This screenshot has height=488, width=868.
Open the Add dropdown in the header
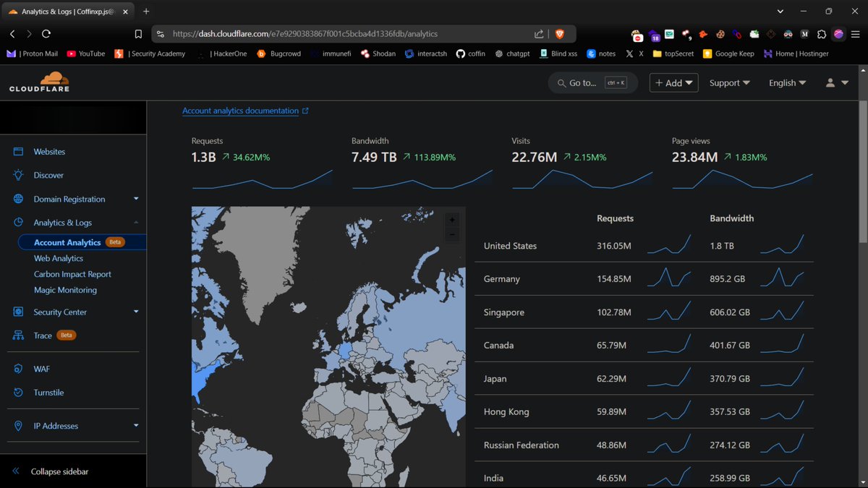pos(673,83)
